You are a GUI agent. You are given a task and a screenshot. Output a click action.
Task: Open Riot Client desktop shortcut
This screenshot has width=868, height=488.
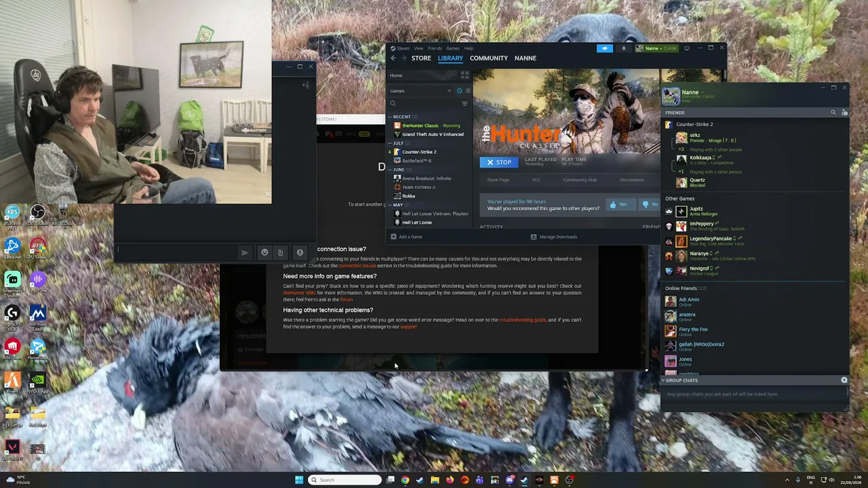coord(12,349)
